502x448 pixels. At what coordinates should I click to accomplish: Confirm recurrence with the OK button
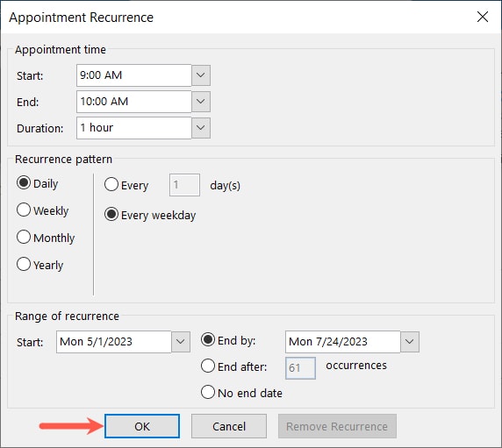pyautogui.click(x=142, y=426)
